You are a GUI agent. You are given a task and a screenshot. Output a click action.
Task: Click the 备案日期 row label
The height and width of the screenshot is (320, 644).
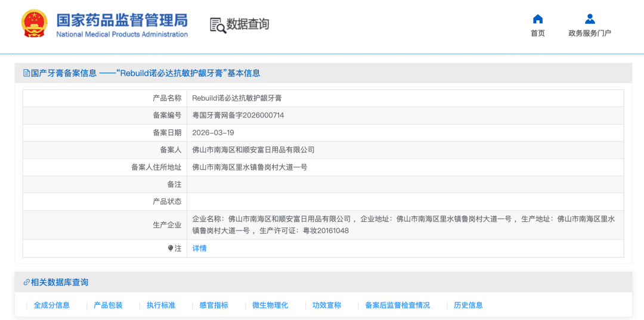[x=167, y=132]
